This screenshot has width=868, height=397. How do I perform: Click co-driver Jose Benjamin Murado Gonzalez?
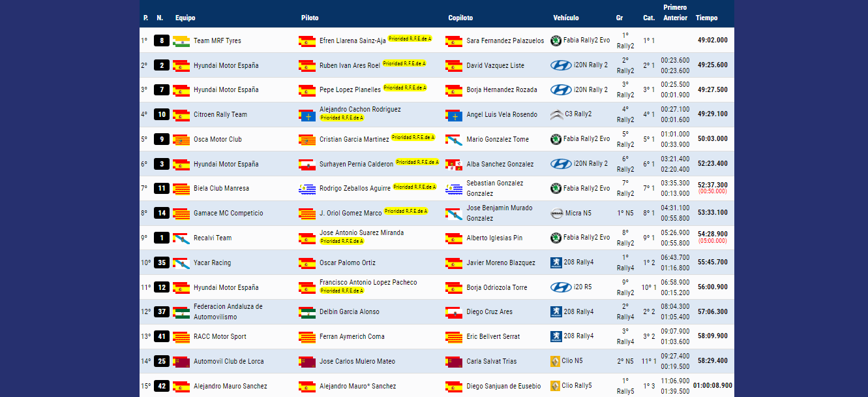(x=500, y=213)
